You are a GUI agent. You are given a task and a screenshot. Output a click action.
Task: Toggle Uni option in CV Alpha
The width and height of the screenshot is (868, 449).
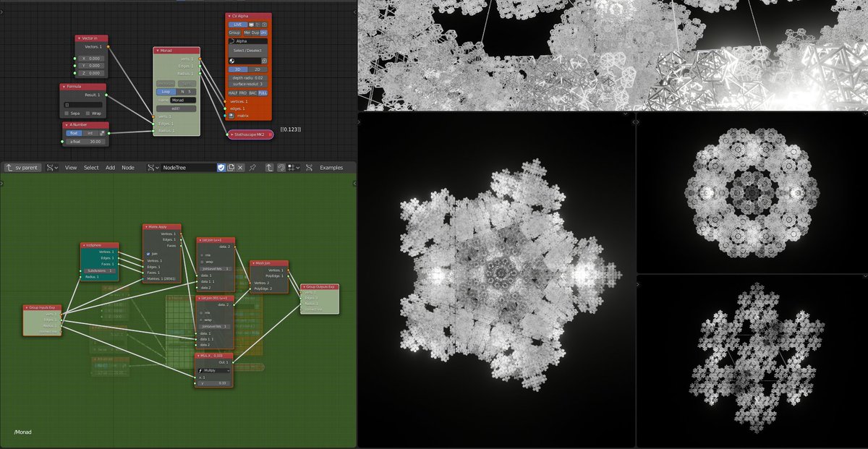(x=263, y=33)
